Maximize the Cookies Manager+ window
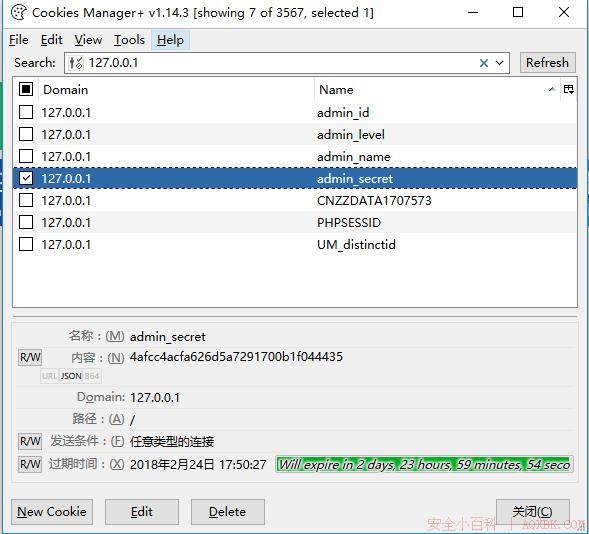 click(x=518, y=12)
